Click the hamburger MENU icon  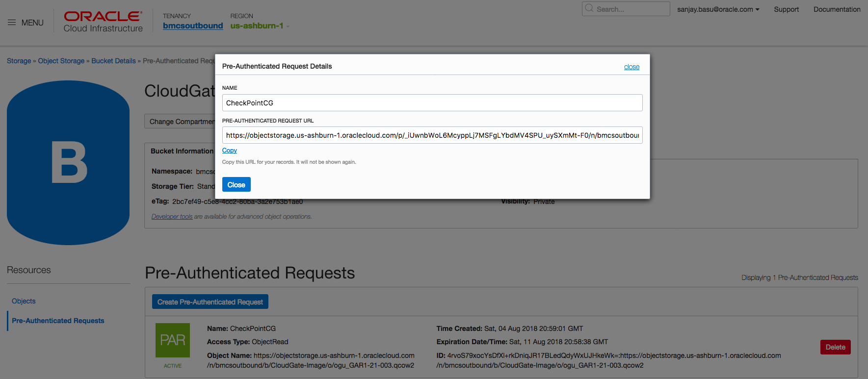coord(12,23)
